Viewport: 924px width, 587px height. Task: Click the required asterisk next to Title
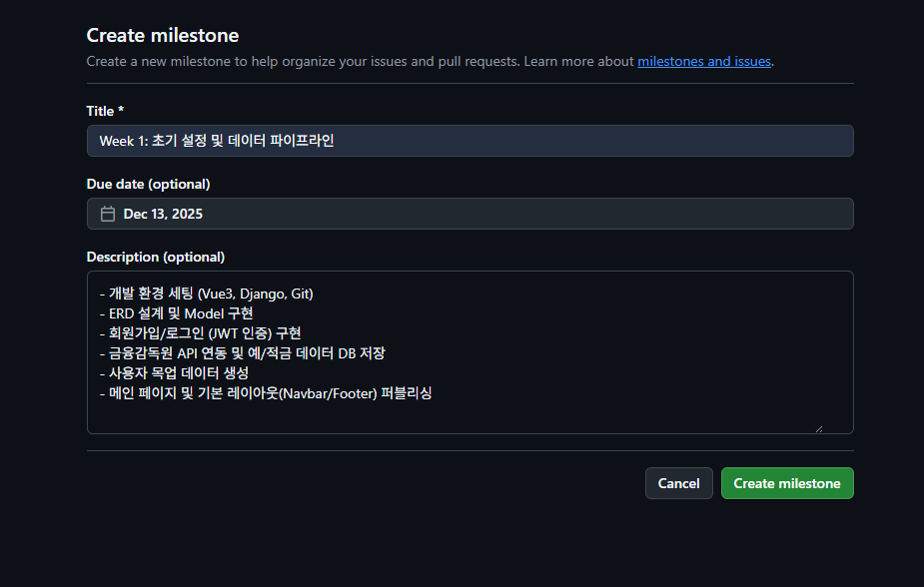(121, 111)
